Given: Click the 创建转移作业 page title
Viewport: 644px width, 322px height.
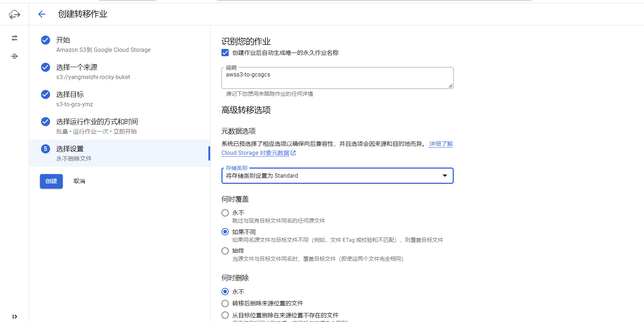Looking at the screenshot, I should (82, 14).
